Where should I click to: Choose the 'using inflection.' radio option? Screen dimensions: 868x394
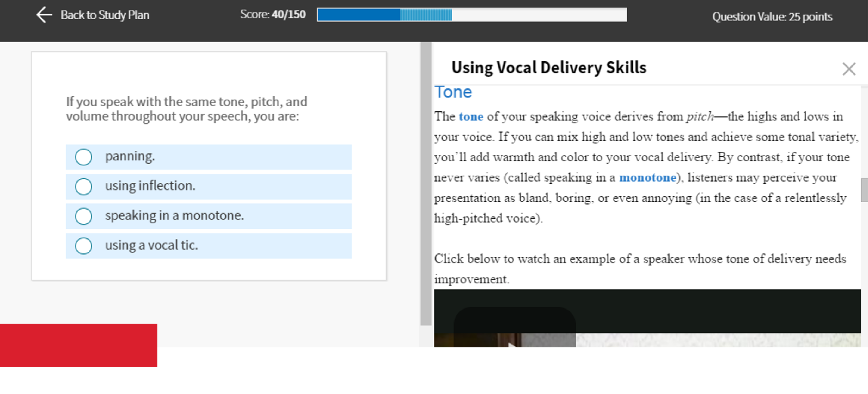(x=84, y=187)
